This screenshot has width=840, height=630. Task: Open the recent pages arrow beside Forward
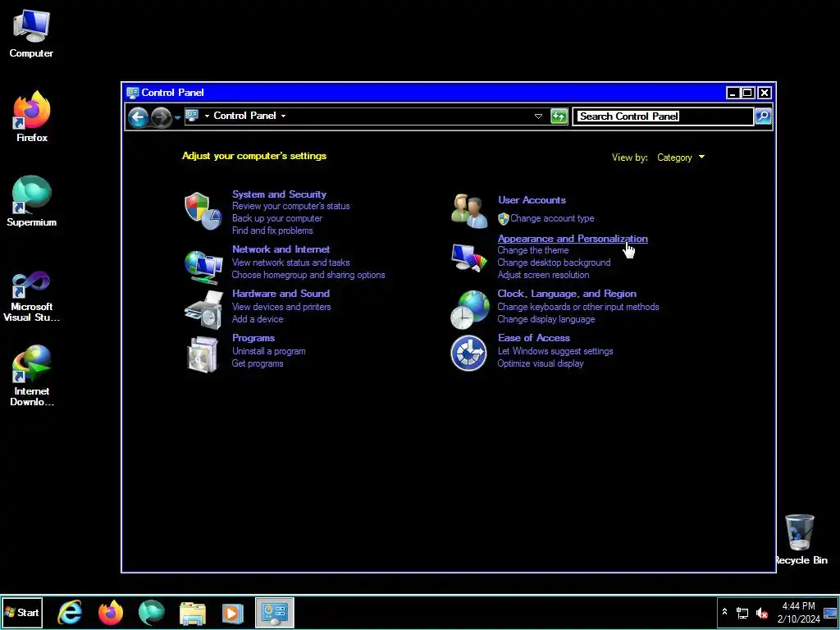click(177, 117)
